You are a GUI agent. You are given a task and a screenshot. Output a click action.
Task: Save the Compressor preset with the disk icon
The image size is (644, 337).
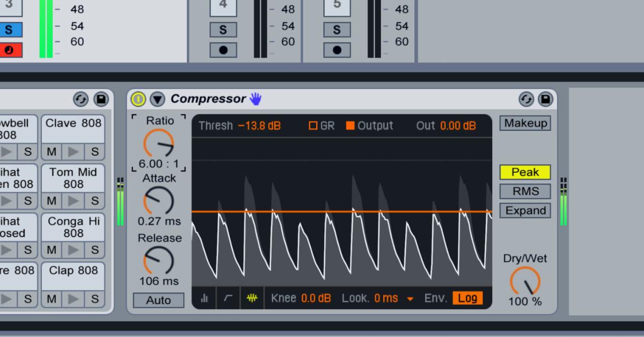coord(545,99)
